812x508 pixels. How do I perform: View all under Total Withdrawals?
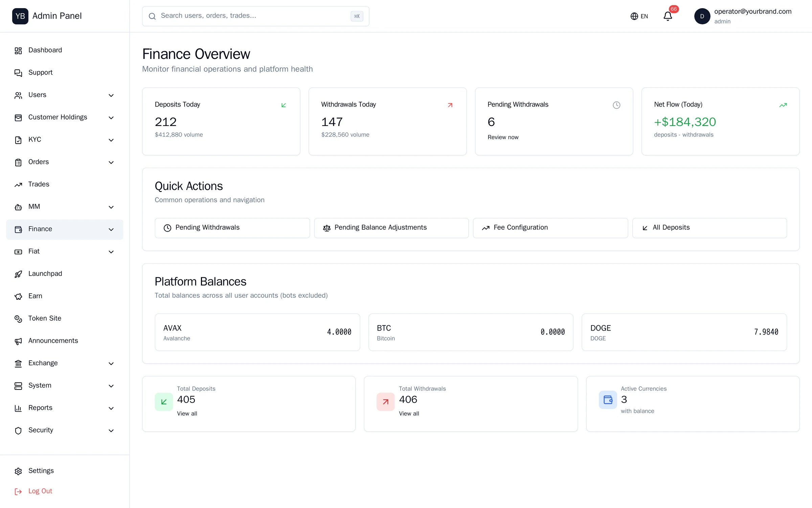coord(409,414)
